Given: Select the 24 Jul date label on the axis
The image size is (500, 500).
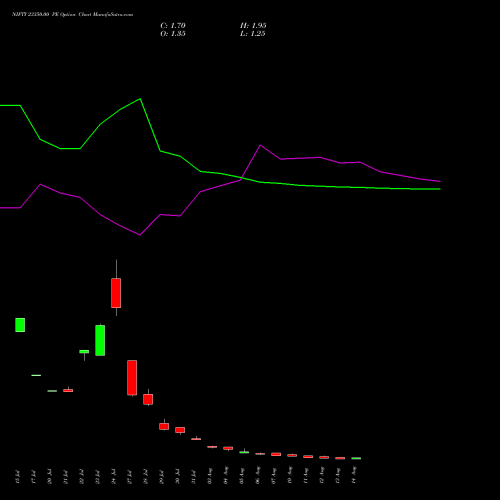Looking at the screenshot, I should tap(113, 477).
